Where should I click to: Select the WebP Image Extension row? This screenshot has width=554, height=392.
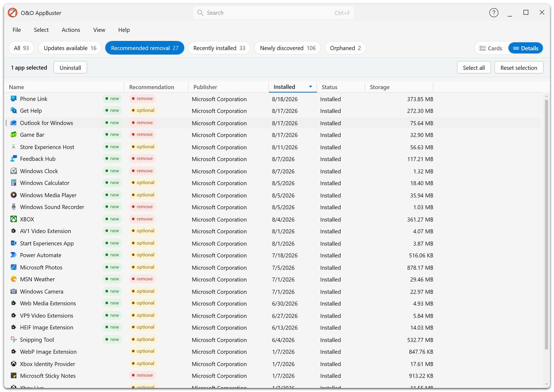(273, 352)
